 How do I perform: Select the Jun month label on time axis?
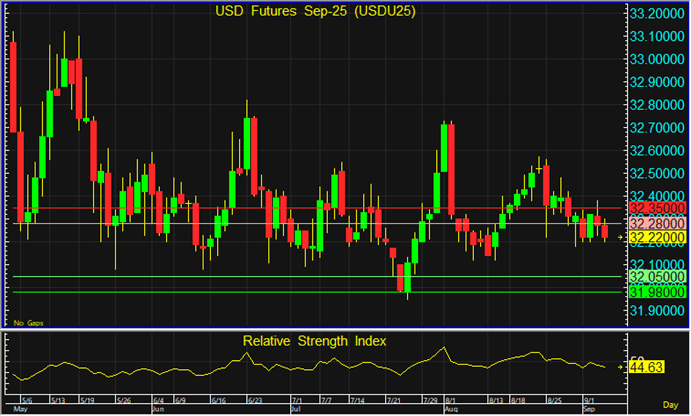tap(157, 410)
